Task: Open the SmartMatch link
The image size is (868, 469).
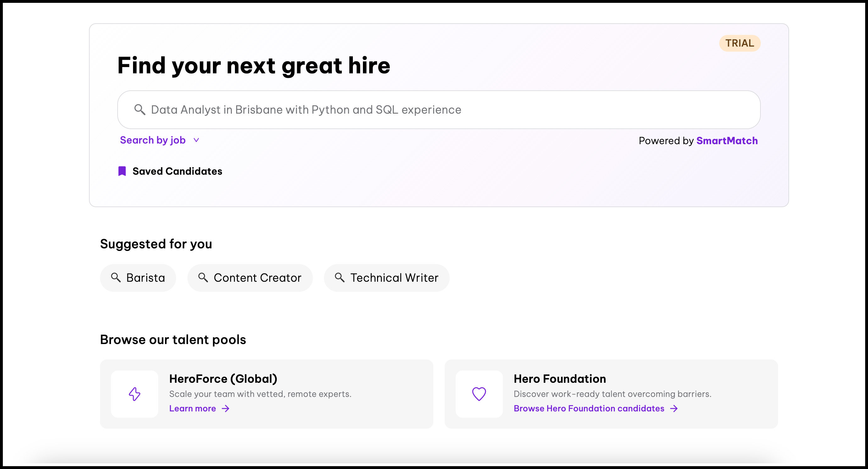Action: pyautogui.click(x=727, y=141)
